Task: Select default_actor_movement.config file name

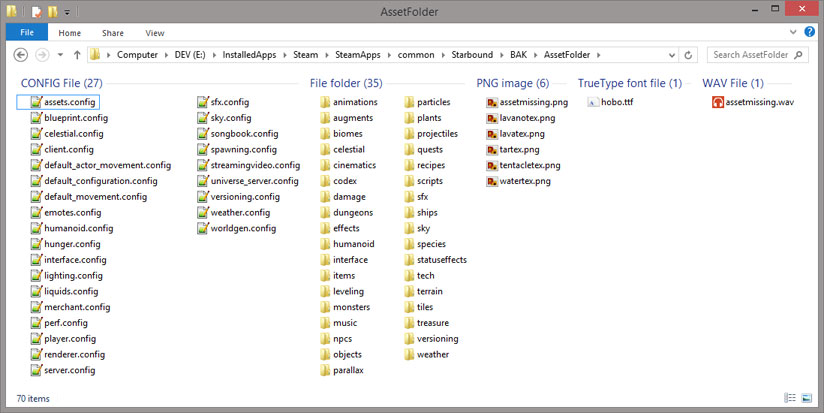Action: point(107,165)
